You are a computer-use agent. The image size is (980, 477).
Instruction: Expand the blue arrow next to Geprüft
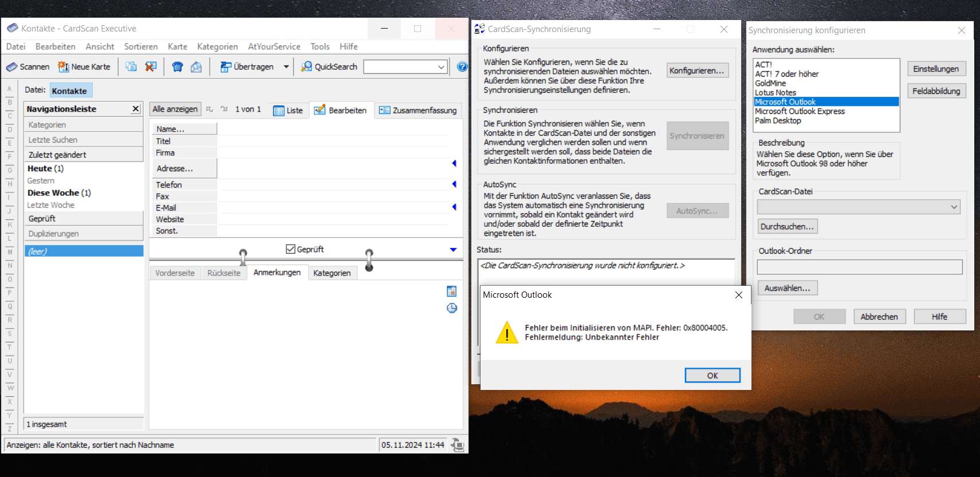[x=453, y=250]
